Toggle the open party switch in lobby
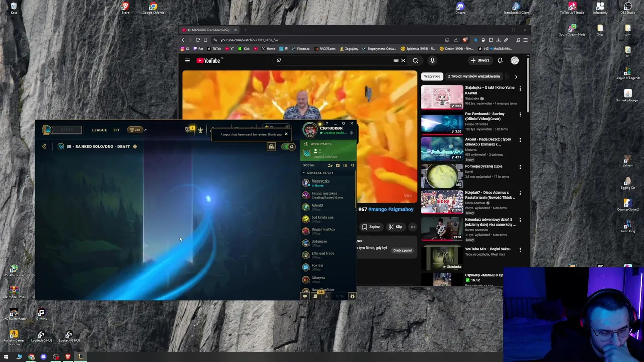 (x=288, y=146)
